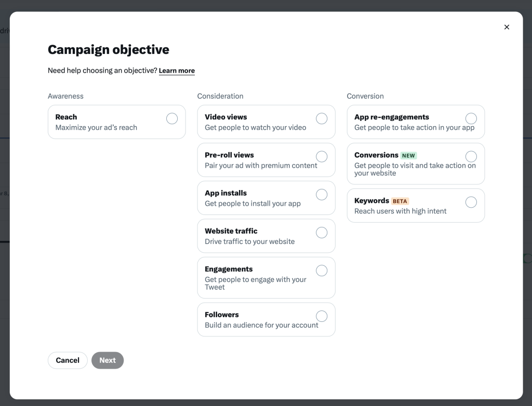Close the Campaign objective dialog
The image size is (532, 406).
pyautogui.click(x=507, y=27)
